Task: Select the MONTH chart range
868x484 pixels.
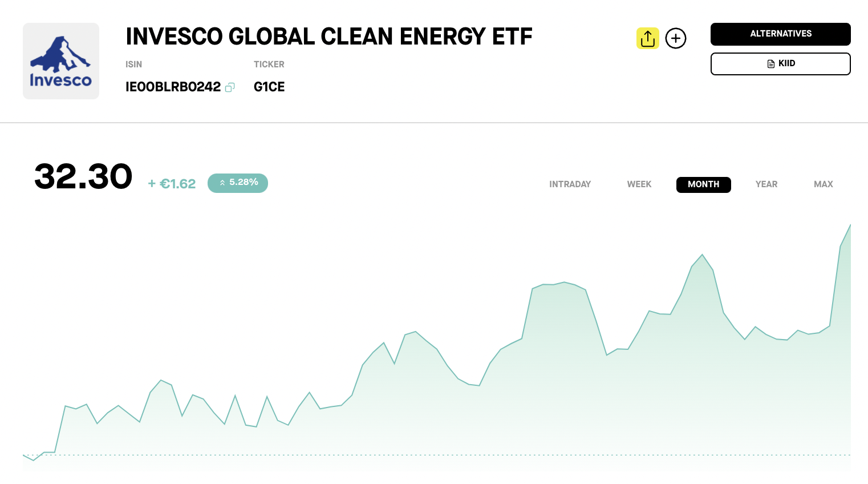Action: click(703, 184)
